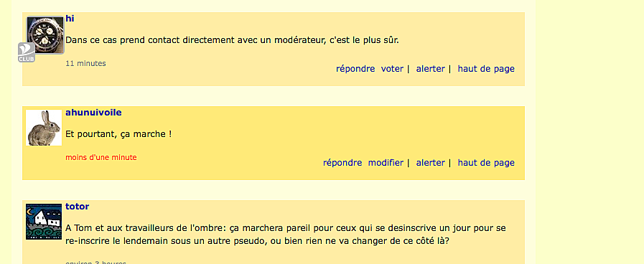This screenshot has height=264, width=644.
Task: Jump to haut de page from hi's post
Action: [486, 69]
